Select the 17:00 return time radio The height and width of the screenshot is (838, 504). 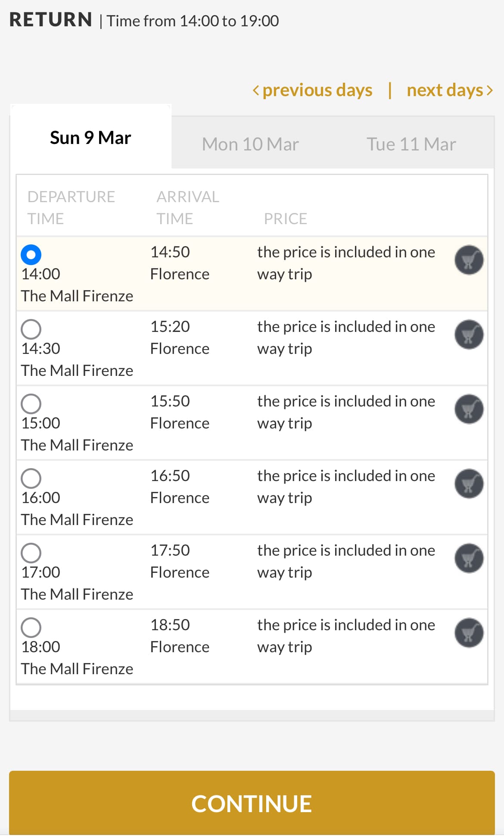(x=31, y=553)
